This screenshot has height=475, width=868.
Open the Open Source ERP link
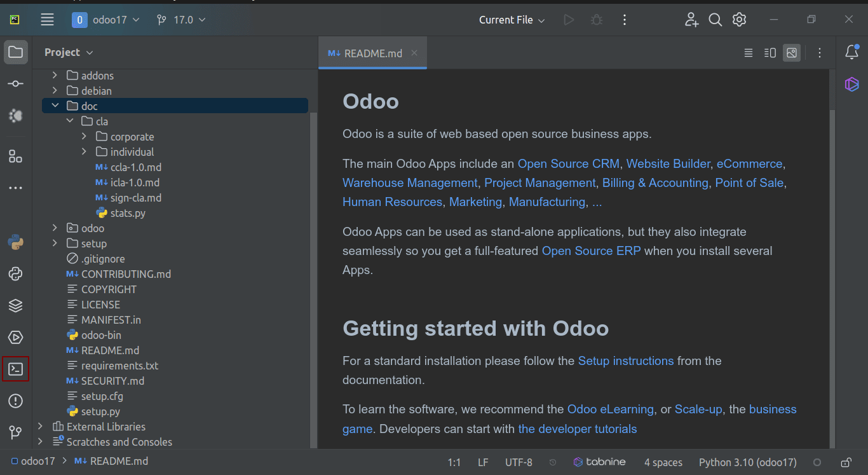click(x=592, y=251)
